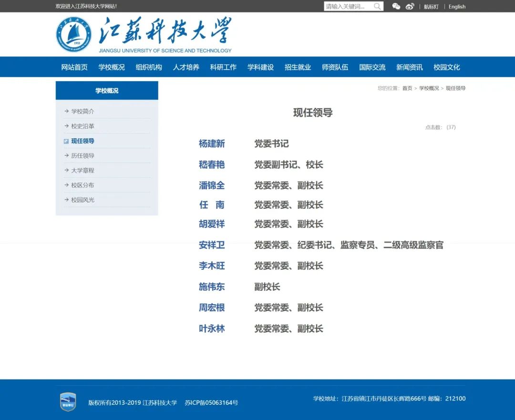Expand the 招生就业 navigation menu
Image resolution: width=515 pixels, height=420 pixels.
[x=298, y=67]
